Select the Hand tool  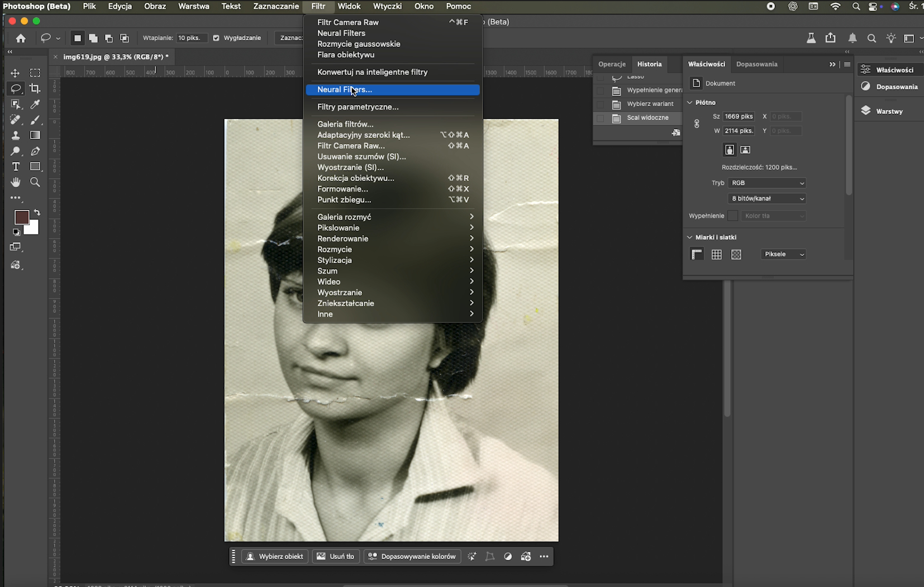point(16,183)
